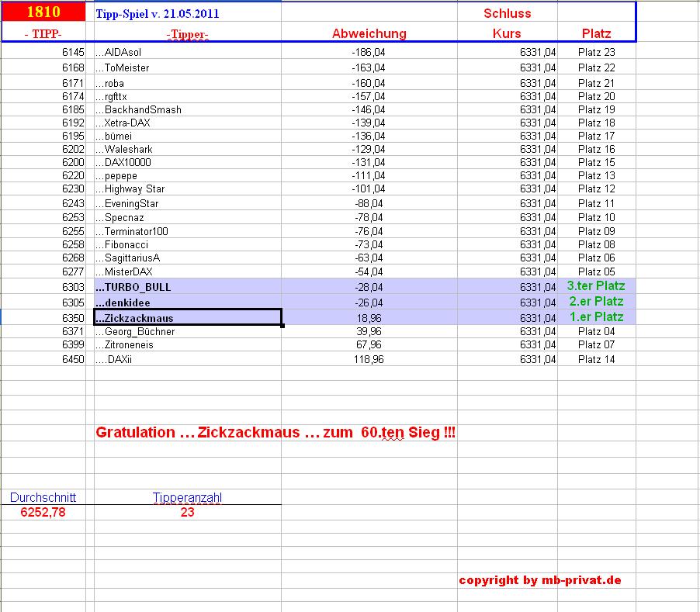The image size is (700, 612).
Task: Select the red cell showing 1810
Action: (x=43, y=12)
